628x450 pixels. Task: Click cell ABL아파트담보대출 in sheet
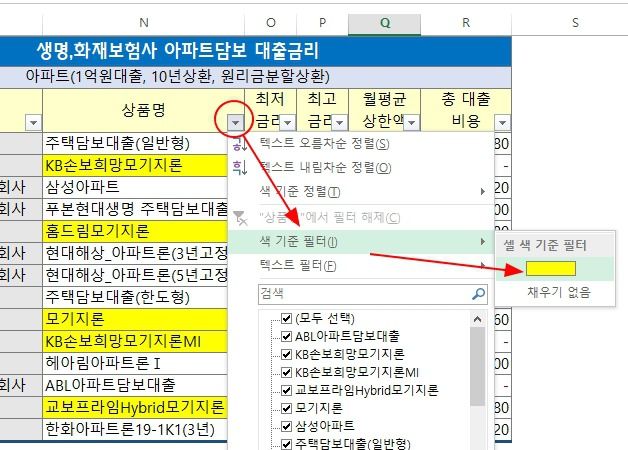(x=135, y=386)
